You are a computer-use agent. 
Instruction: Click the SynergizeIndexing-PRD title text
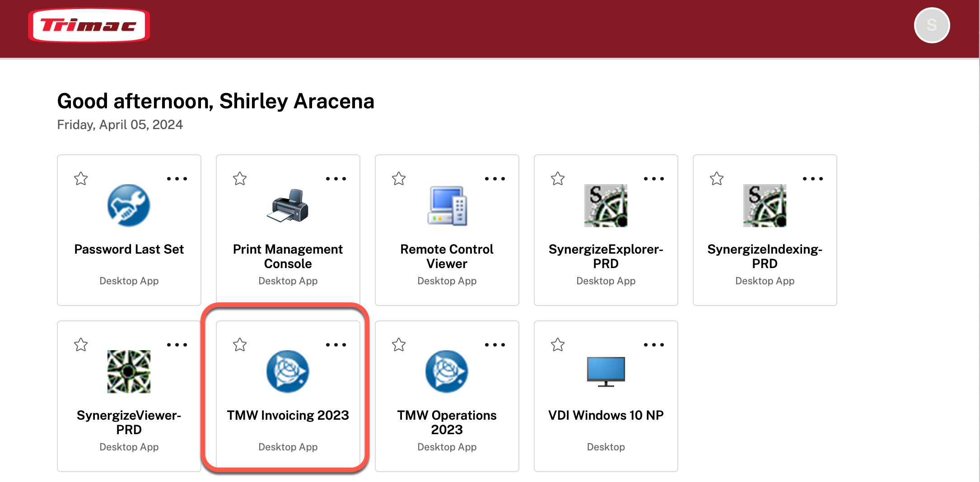[765, 256]
